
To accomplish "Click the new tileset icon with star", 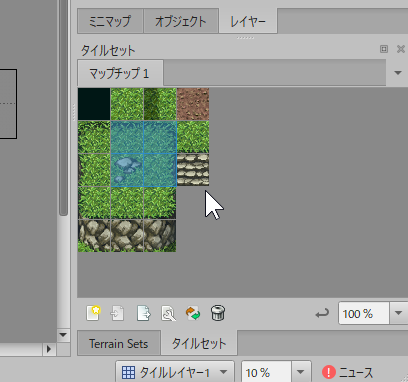I will tap(93, 313).
